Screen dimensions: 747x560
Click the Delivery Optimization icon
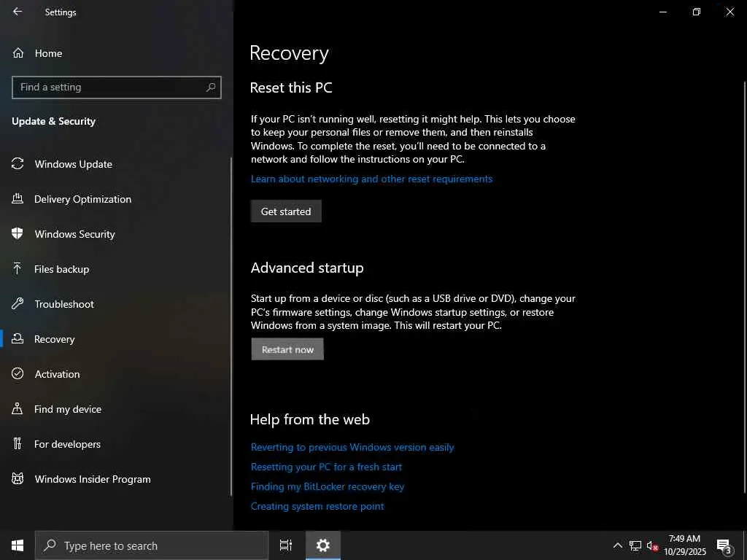[x=18, y=198]
